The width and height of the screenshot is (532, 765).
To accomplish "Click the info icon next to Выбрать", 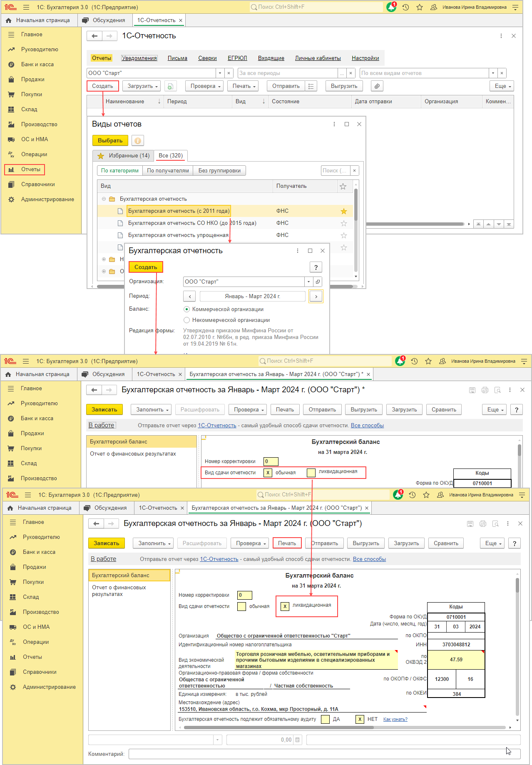I will pyautogui.click(x=138, y=140).
